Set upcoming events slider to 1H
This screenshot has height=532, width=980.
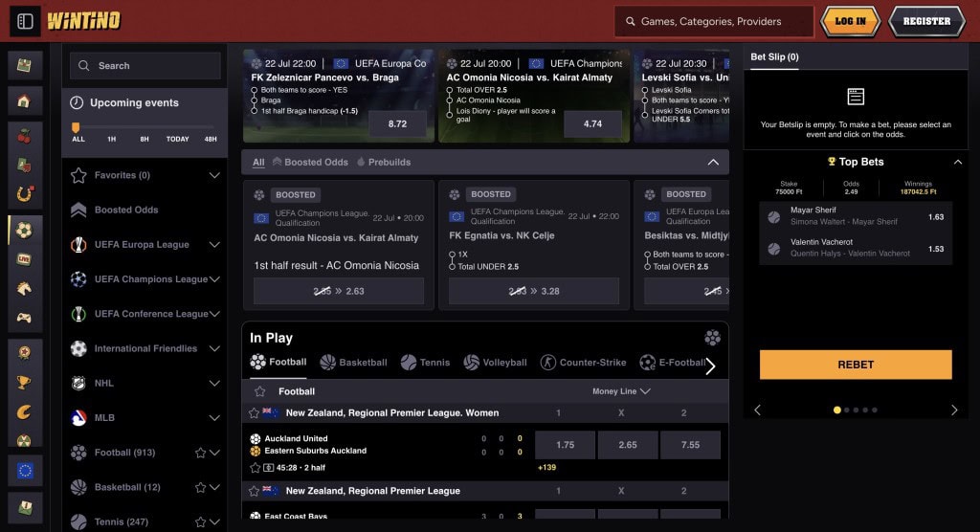point(111,140)
